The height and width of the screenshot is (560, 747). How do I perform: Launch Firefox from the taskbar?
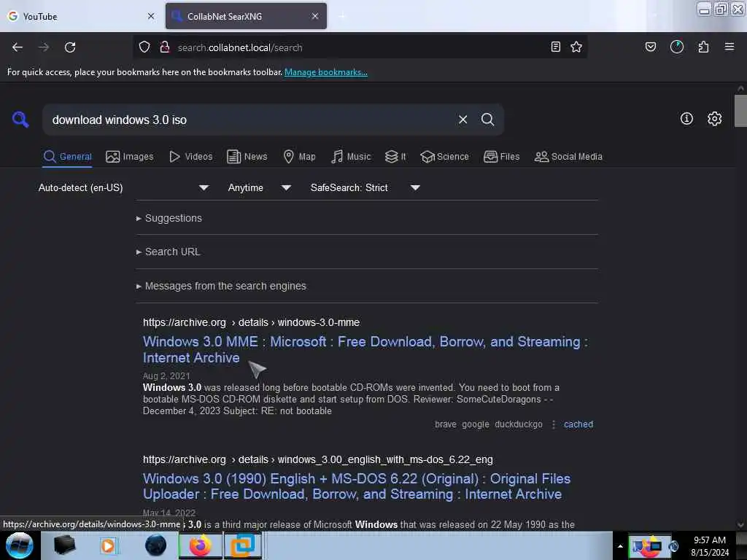coord(201,545)
